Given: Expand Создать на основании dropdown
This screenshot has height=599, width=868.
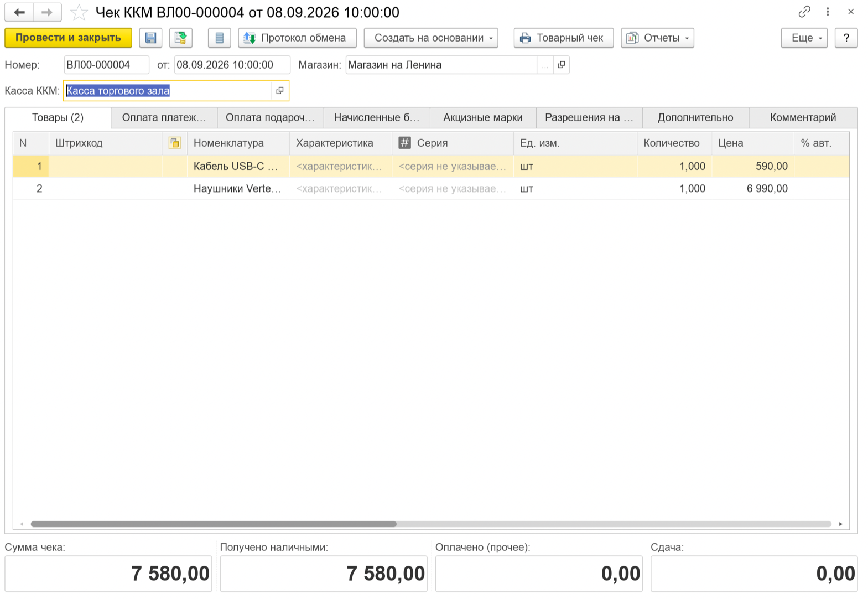Looking at the screenshot, I should 431,38.
